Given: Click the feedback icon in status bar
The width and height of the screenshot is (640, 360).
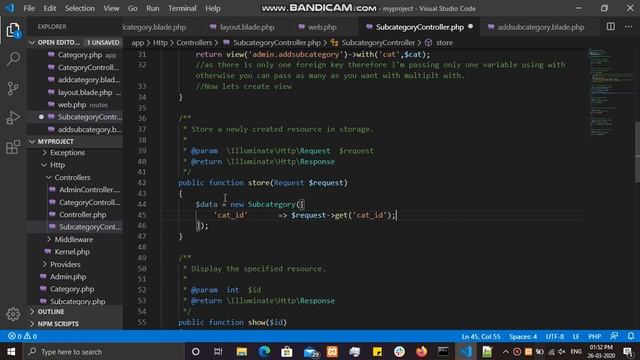Looking at the screenshot, I should coord(614,336).
